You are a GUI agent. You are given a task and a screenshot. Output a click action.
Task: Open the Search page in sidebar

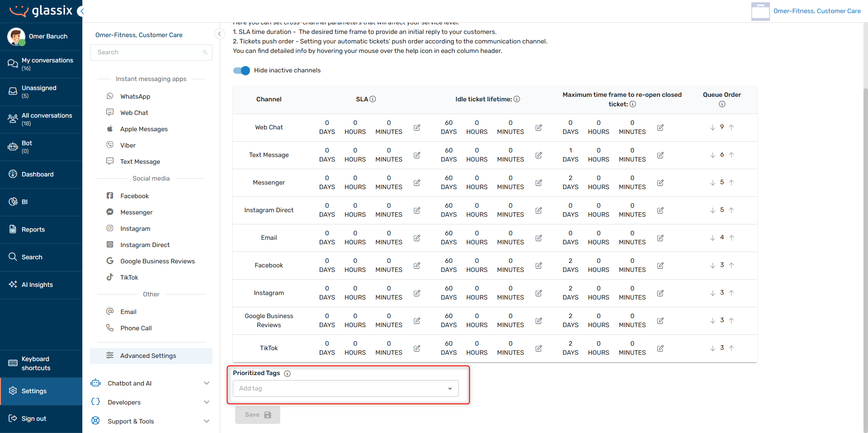click(x=41, y=257)
